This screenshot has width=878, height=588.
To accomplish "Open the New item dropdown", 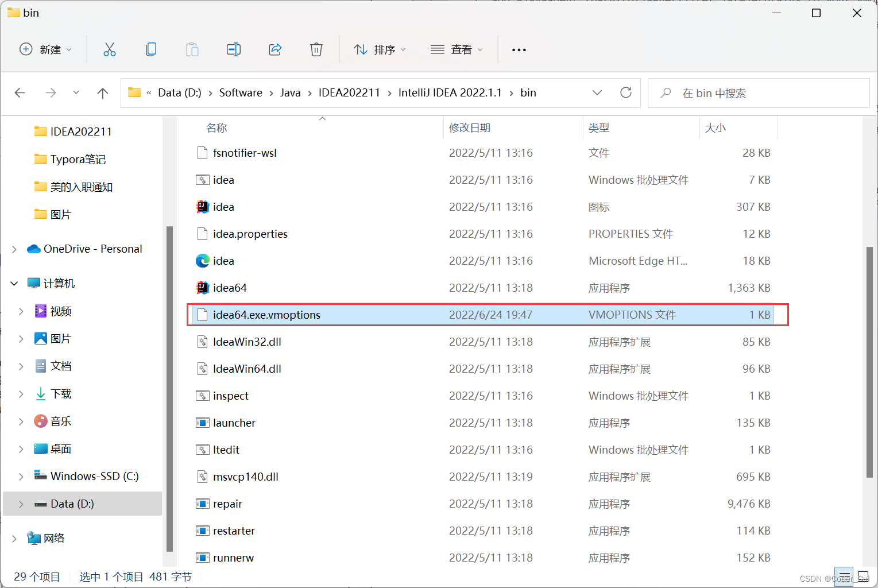I will (x=46, y=49).
